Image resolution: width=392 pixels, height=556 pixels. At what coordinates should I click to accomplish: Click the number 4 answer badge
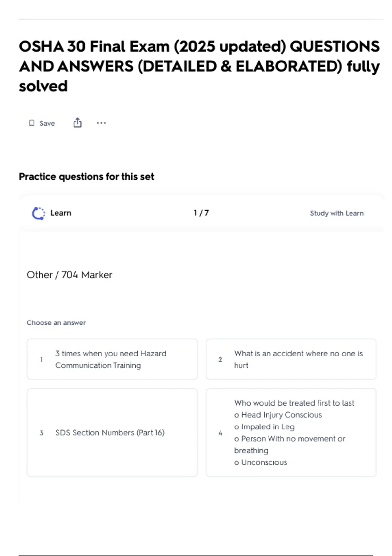pyautogui.click(x=220, y=433)
